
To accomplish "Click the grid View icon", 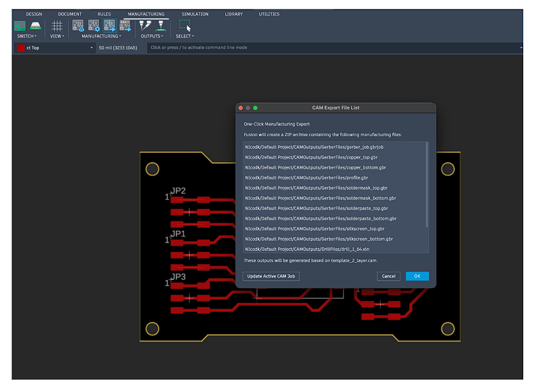I will tap(57, 26).
